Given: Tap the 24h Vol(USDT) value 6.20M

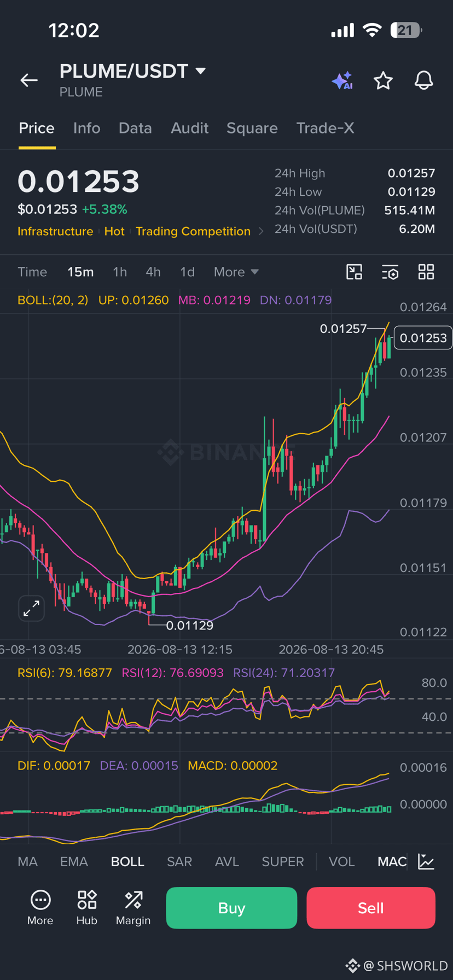Looking at the screenshot, I should (417, 229).
